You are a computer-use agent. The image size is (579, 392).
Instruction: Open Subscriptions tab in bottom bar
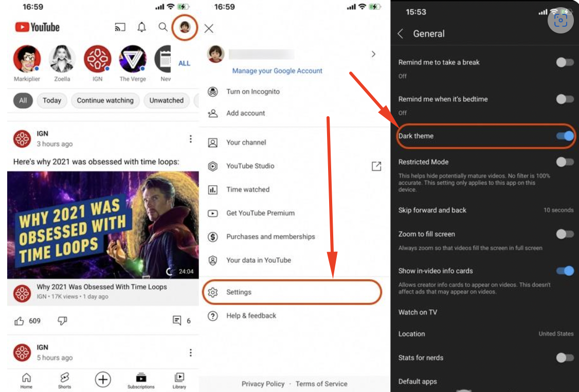point(141,381)
